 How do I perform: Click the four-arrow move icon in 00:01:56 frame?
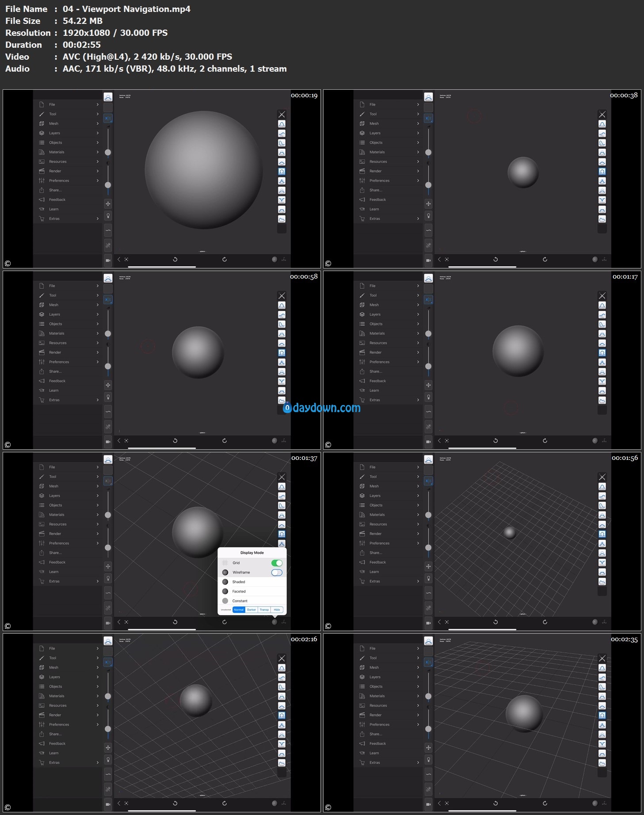[x=428, y=566]
